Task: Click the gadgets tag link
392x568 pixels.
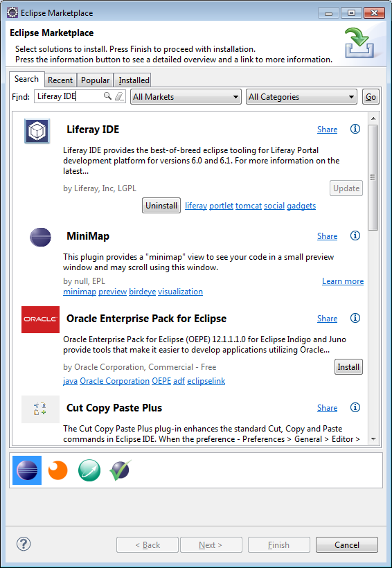Action: pyautogui.click(x=301, y=206)
